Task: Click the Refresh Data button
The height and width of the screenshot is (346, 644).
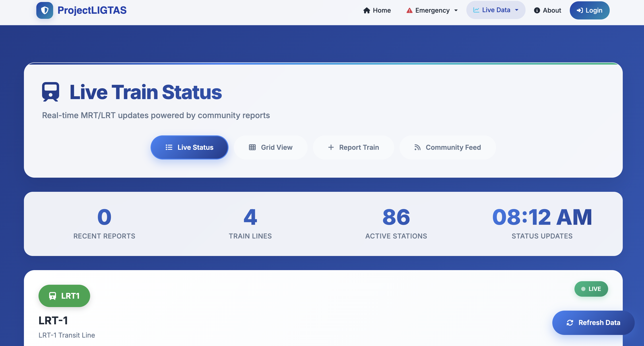Action: point(593,323)
